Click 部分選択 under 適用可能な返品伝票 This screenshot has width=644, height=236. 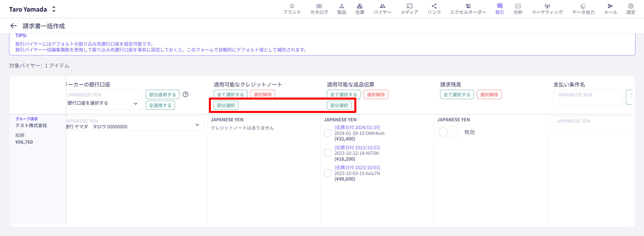click(339, 105)
